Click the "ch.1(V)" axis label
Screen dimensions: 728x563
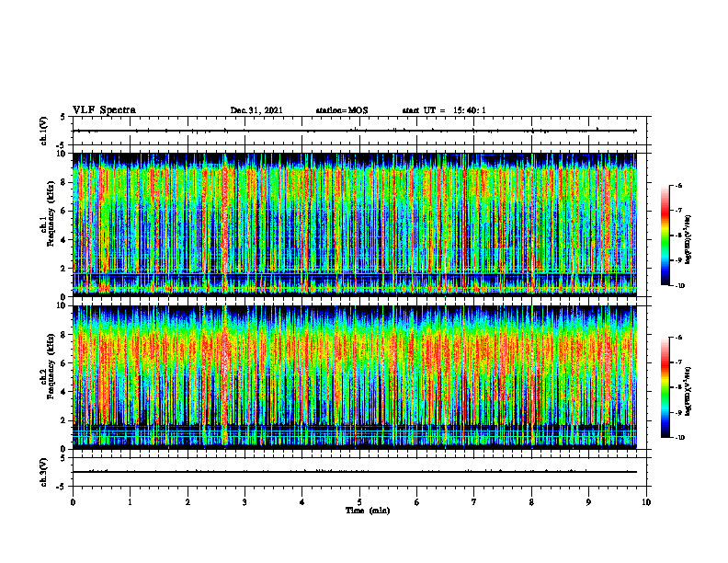coord(44,131)
